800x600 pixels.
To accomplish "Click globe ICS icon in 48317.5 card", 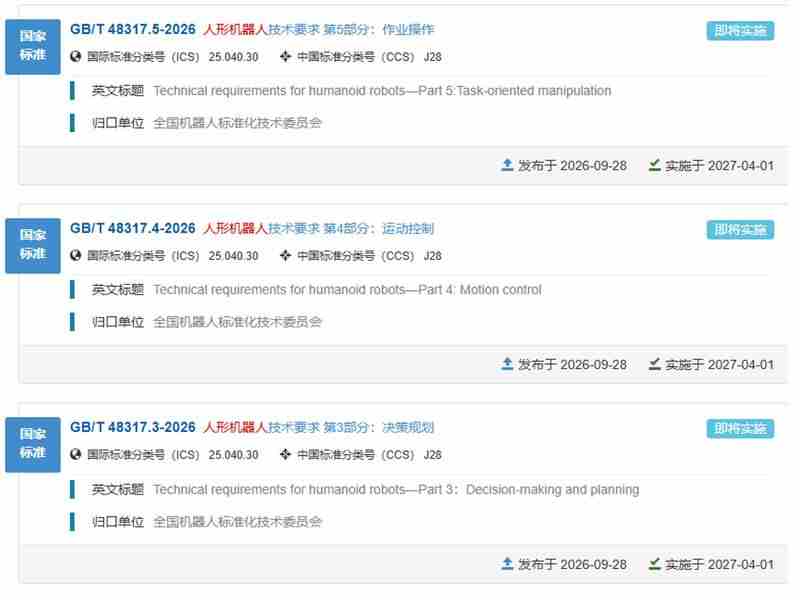I will [76, 56].
